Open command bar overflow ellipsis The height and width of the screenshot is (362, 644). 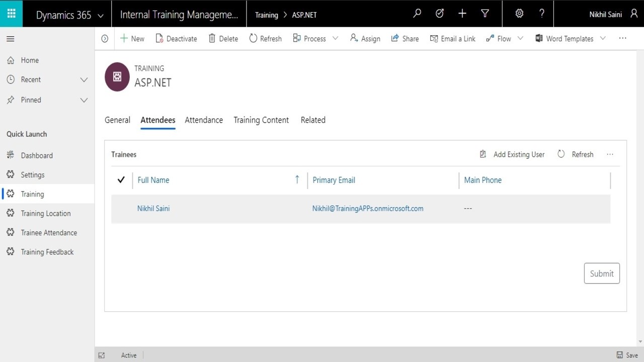click(623, 38)
